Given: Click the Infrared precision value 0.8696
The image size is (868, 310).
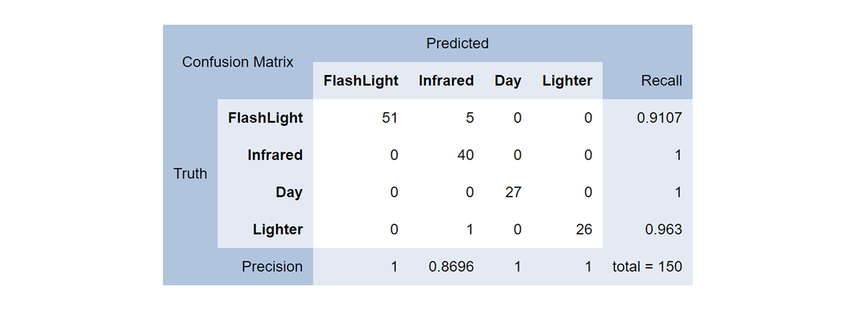Looking at the screenshot, I should click(x=451, y=266).
